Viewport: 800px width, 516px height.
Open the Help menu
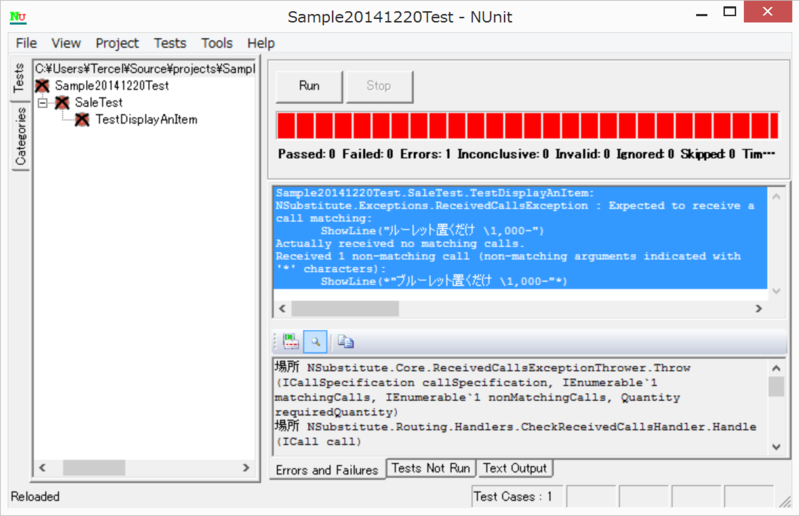pyautogui.click(x=261, y=43)
